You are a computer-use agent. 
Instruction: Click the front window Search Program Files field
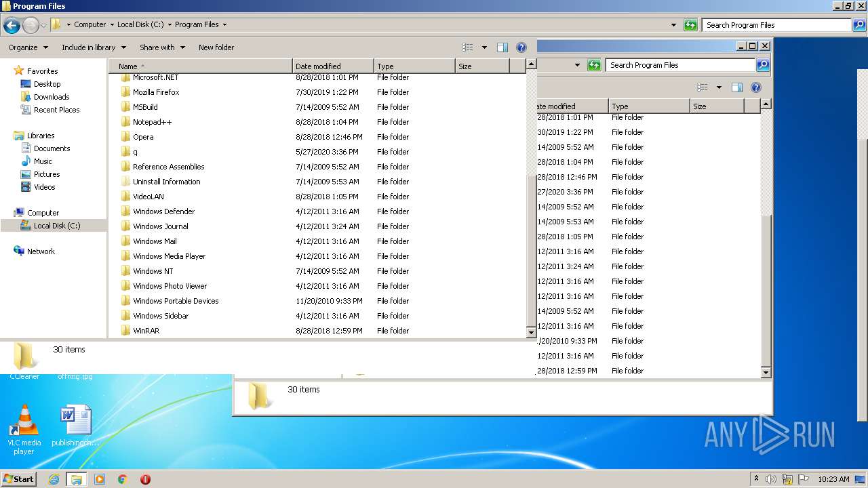777,25
